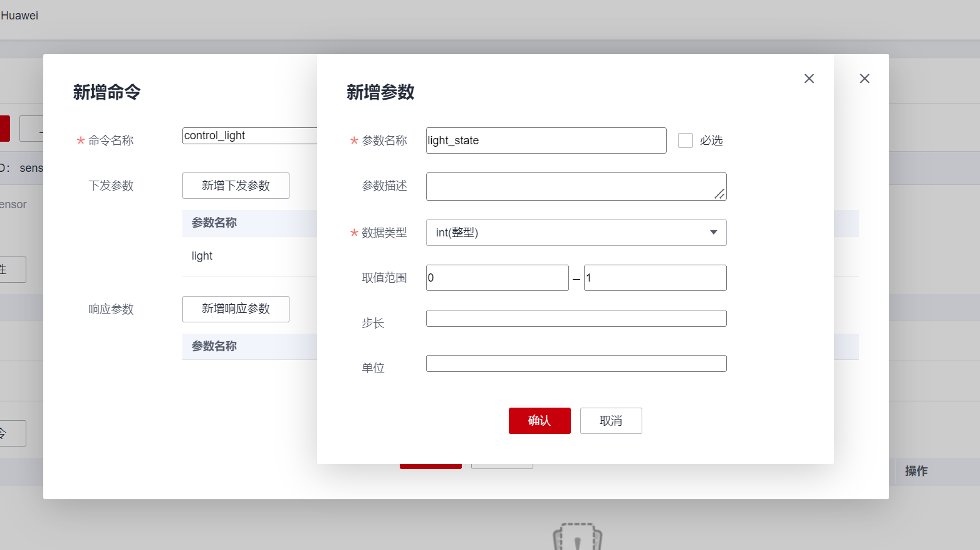Click the Huawei text at top left
This screenshot has height=550, width=980.
point(19,16)
